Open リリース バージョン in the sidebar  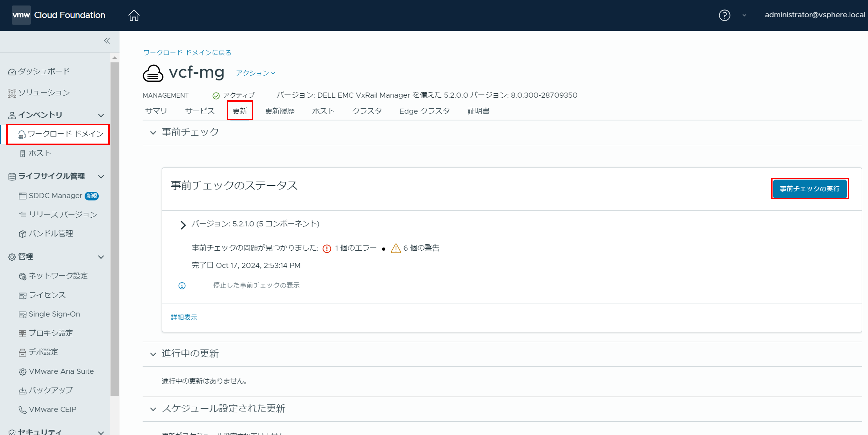(63, 214)
